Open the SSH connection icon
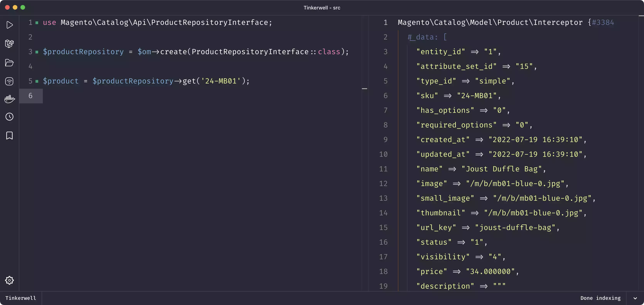The height and width of the screenshot is (305, 644). [9, 81]
